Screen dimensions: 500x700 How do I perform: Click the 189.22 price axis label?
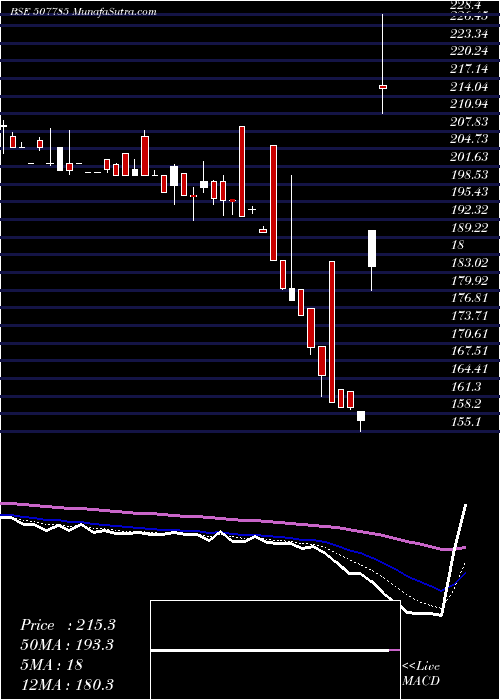468,228
